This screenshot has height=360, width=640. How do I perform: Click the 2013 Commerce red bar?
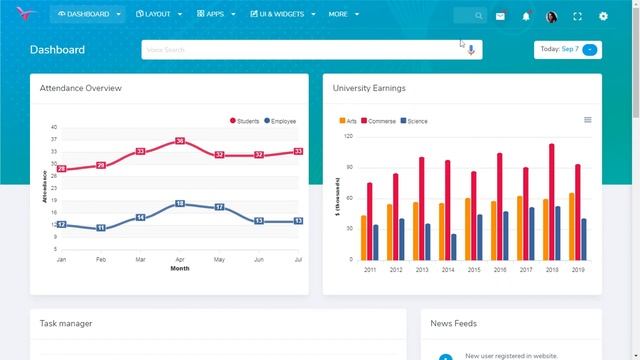point(422,209)
